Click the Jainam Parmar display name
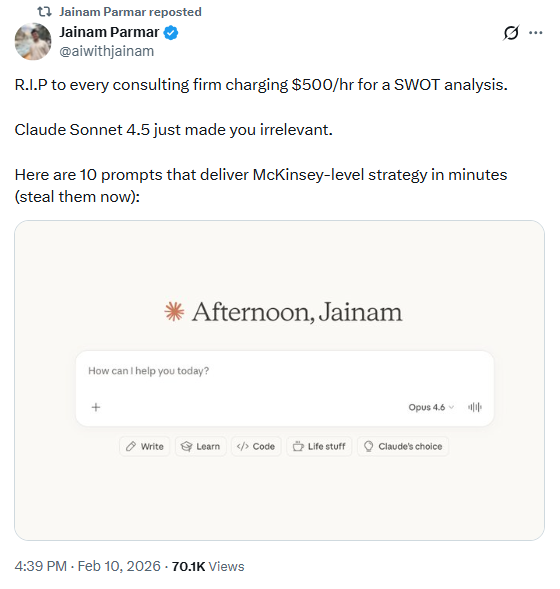560x589 pixels. (x=109, y=32)
